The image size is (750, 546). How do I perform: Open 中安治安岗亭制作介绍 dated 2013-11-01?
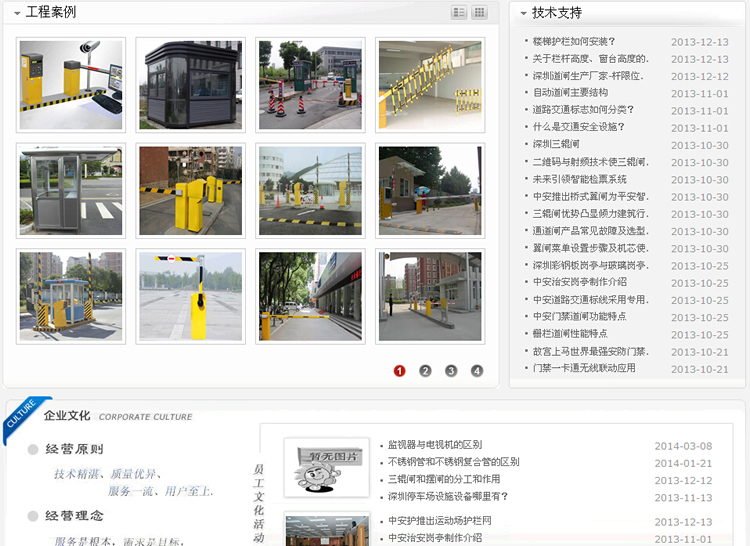pyautogui.click(x=435, y=538)
